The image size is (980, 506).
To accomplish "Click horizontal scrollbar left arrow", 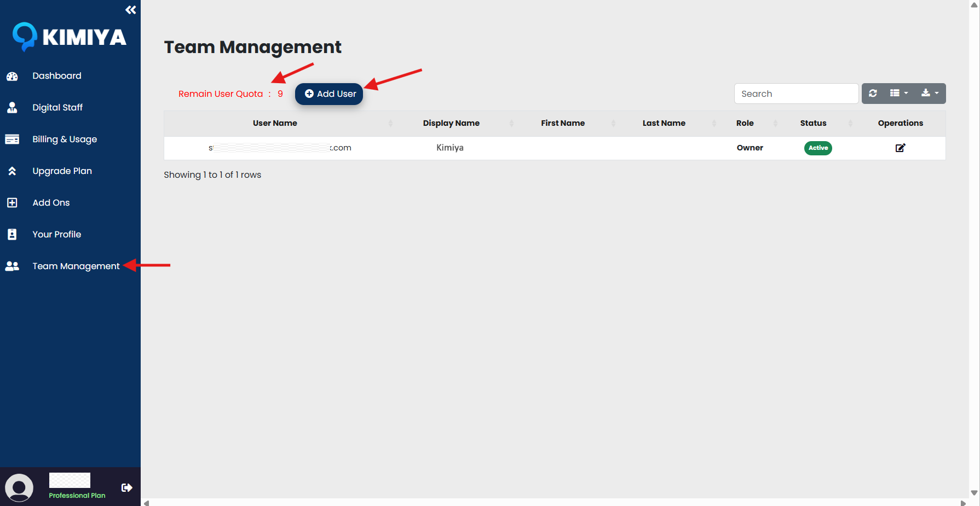I will click(146, 503).
